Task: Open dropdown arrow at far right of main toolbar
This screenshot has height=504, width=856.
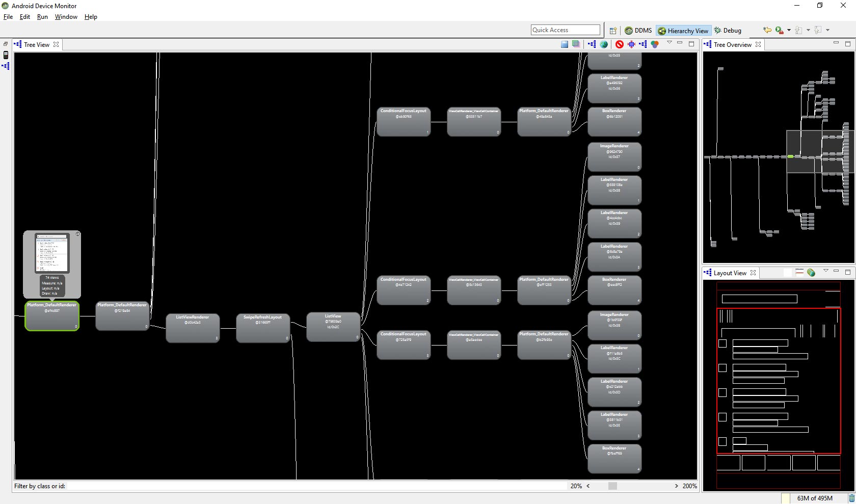Action: [827, 30]
